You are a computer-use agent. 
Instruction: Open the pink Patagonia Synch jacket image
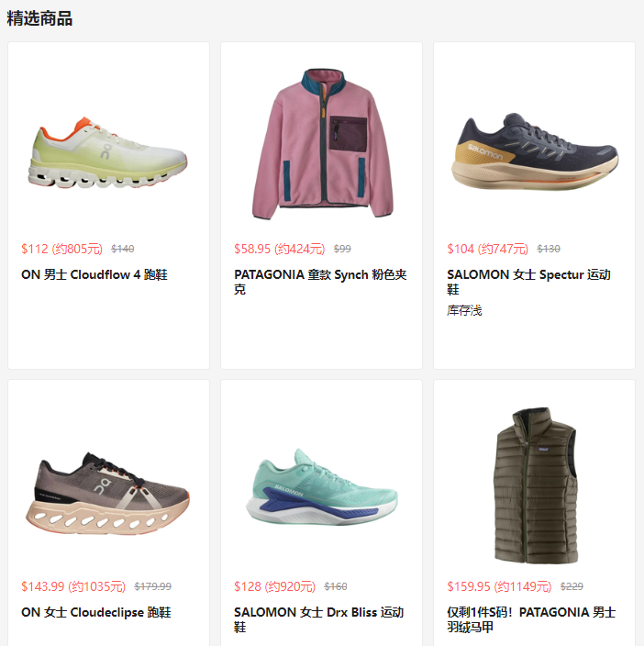322,143
